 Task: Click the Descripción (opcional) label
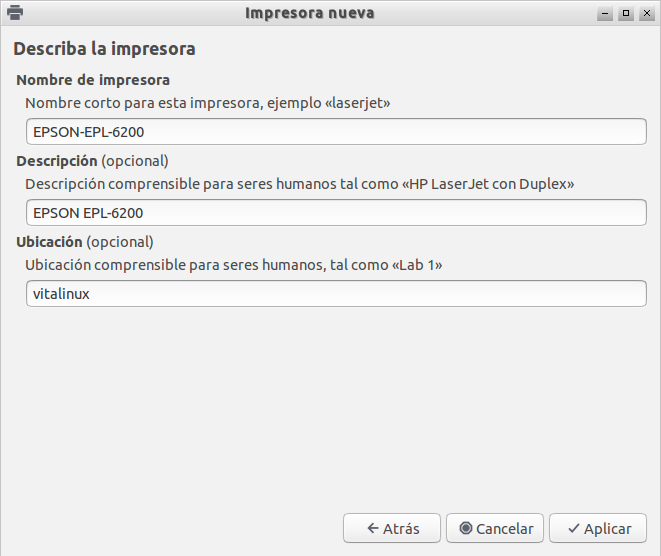pos(92,161)
